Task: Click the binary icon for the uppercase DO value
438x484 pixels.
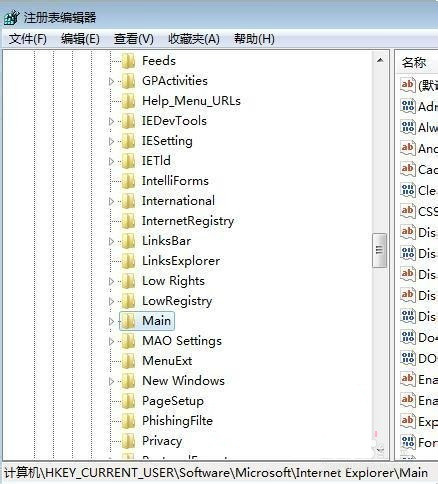Action: click(408, 358)
